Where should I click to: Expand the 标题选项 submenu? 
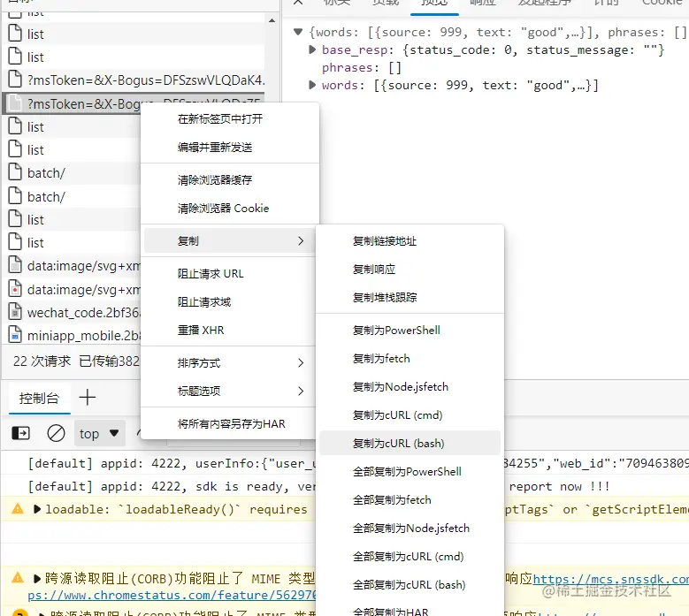[230, 392]
